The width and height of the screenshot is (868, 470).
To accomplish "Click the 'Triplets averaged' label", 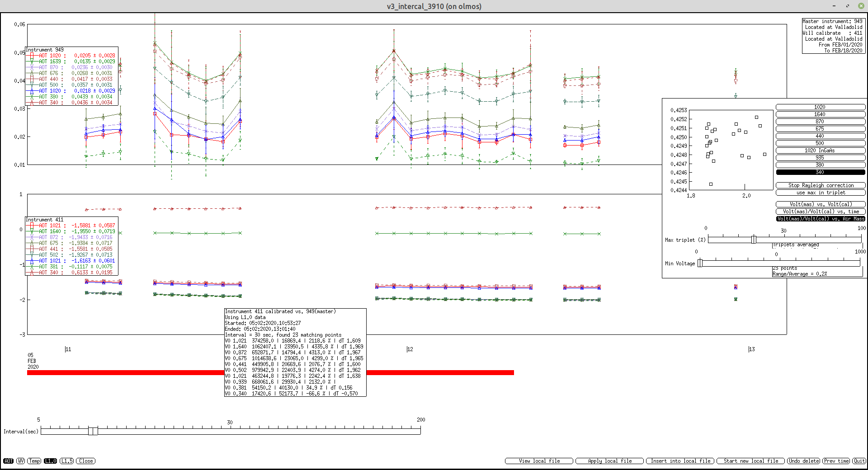I will [796, 244].
